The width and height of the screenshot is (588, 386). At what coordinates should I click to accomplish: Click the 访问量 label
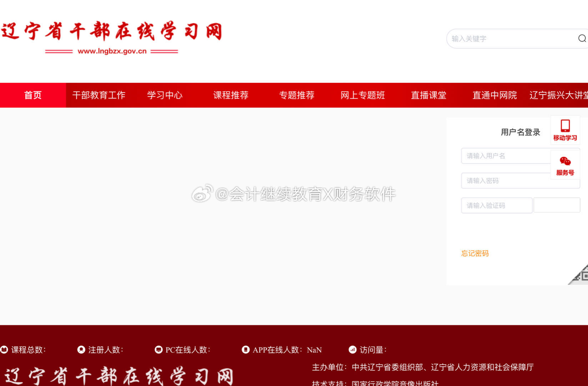(x=373, y=350)
